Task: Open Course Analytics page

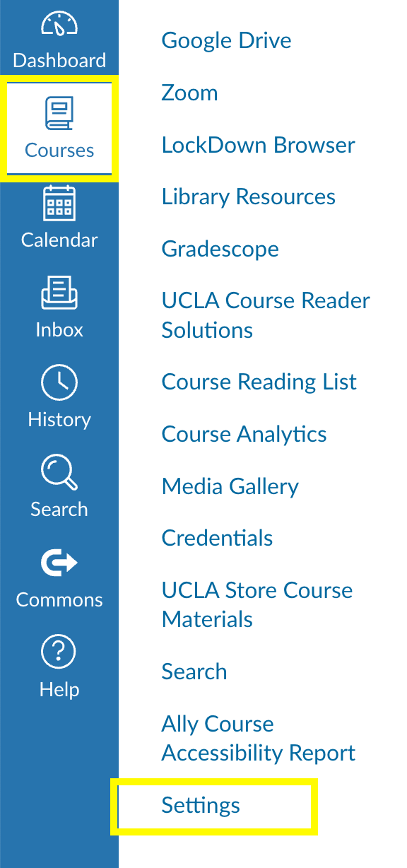Action: tap(244, 434)
